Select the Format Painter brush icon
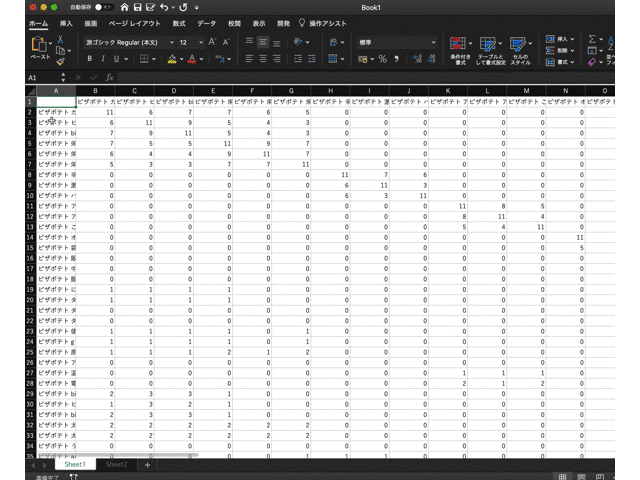640x480 pixels. [60, 61]
